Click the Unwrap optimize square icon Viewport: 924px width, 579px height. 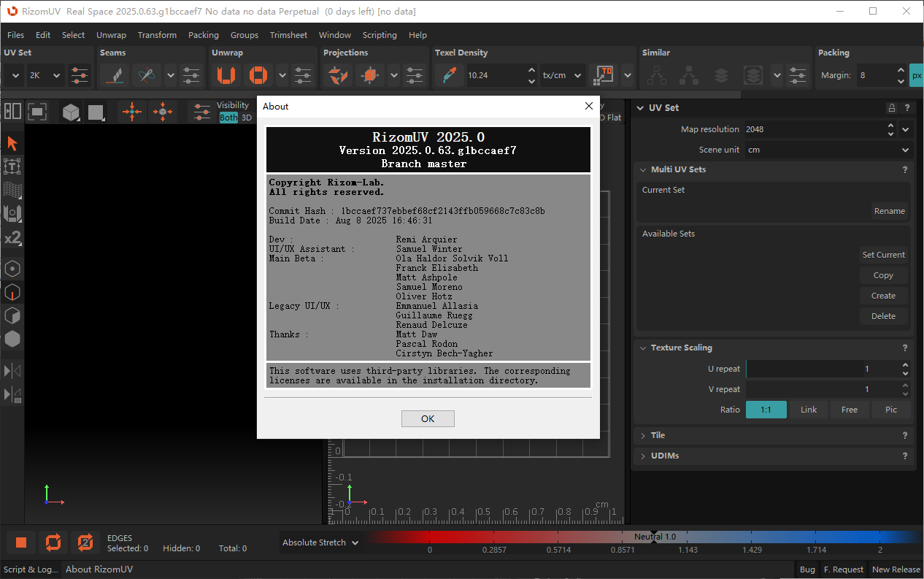pos(258,75)
